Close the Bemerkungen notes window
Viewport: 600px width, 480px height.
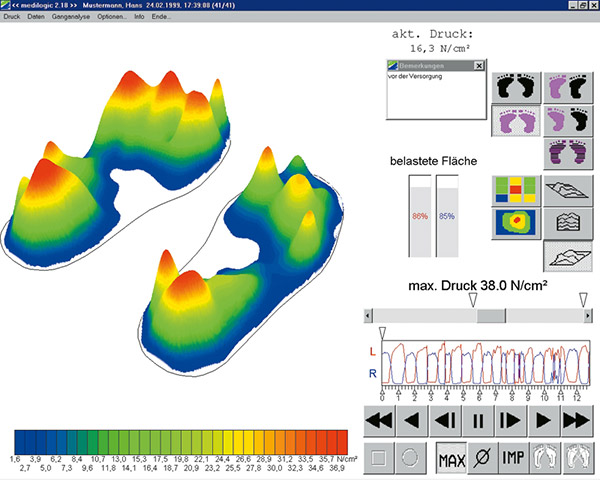[x=478, y=65]
